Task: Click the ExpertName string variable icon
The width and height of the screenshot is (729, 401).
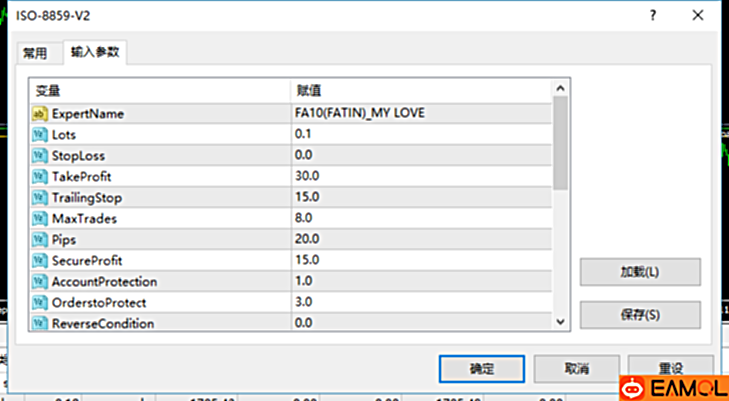Action: click(x=40, y=113)
